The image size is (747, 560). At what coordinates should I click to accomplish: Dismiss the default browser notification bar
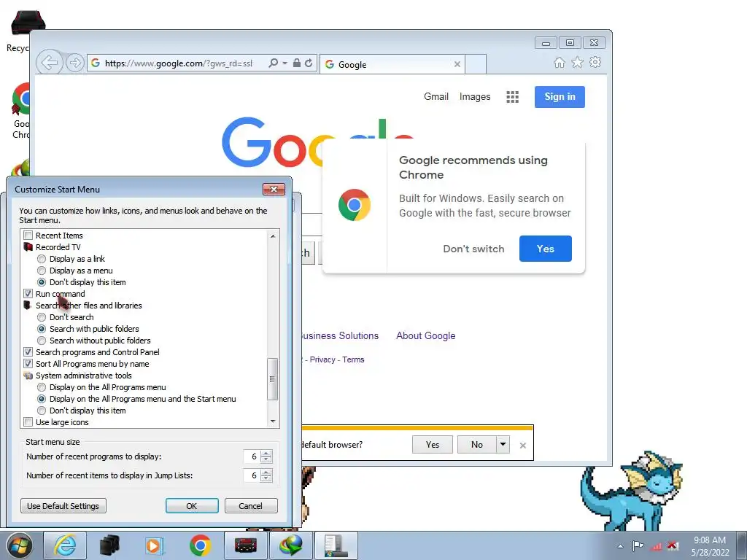[522, 446]
